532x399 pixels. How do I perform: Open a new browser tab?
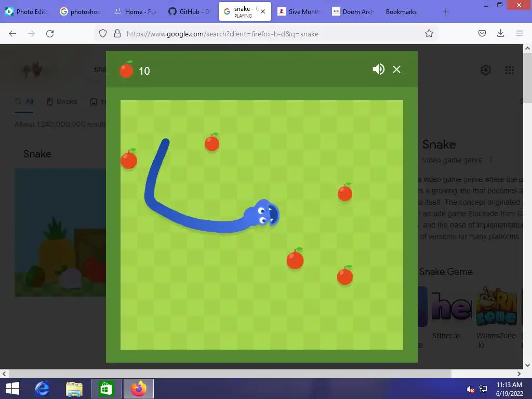[445, 12]
